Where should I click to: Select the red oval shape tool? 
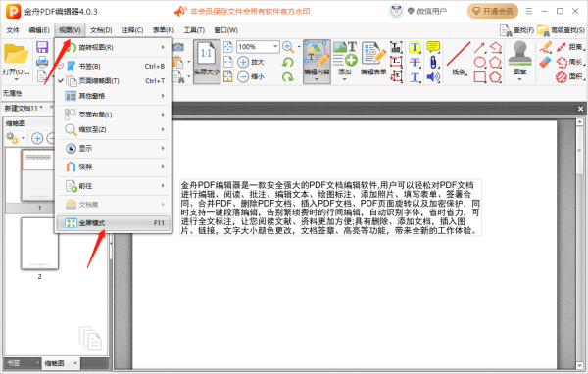tap(479, 63)
